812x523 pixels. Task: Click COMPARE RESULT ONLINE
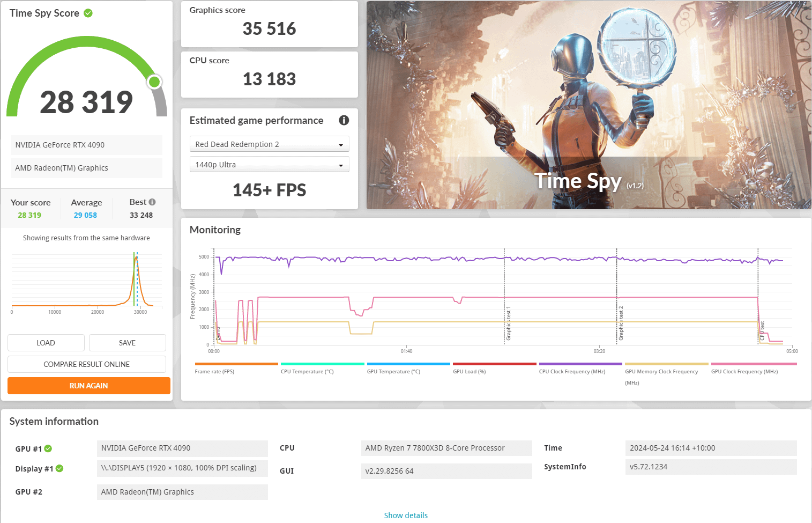pos(87,364)
